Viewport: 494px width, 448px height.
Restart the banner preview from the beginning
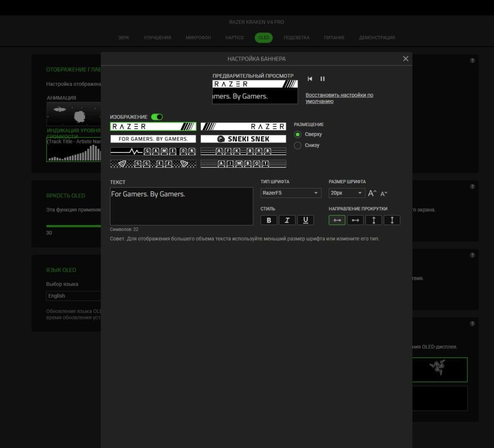pyautogui.click(x=310, y=79)
